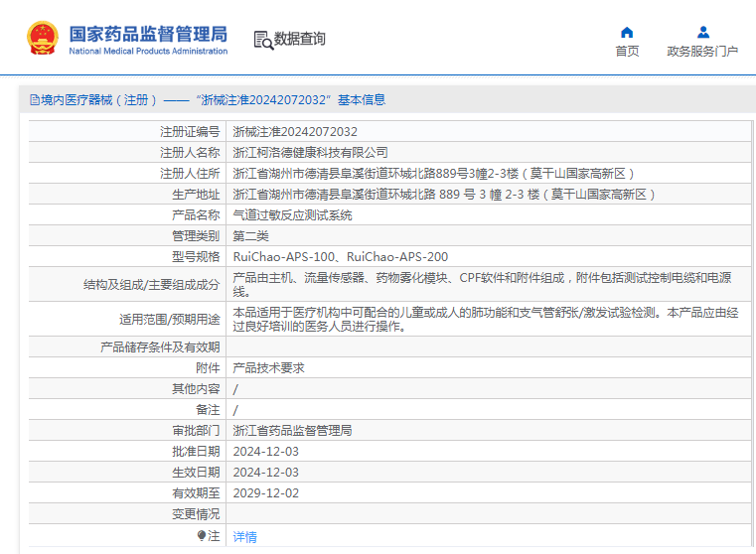
Task: Click the home house icon above 首页
Action: pyautogui.click(x=627, y=33)
